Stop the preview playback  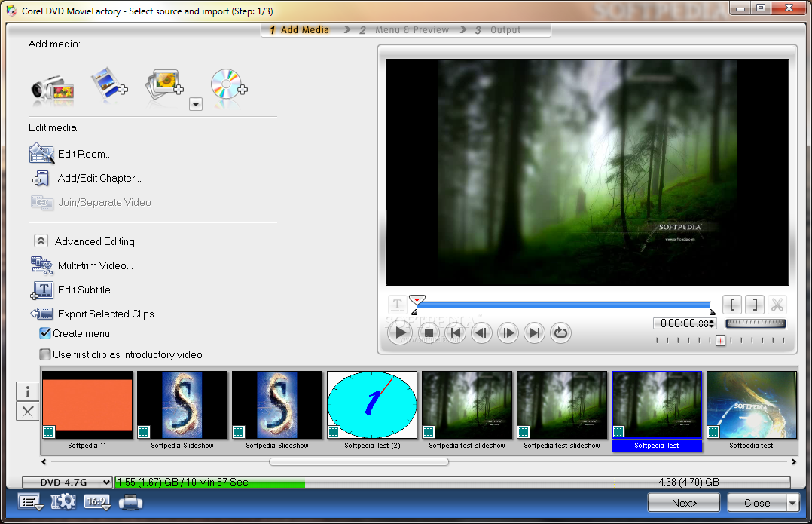point(429,332)
